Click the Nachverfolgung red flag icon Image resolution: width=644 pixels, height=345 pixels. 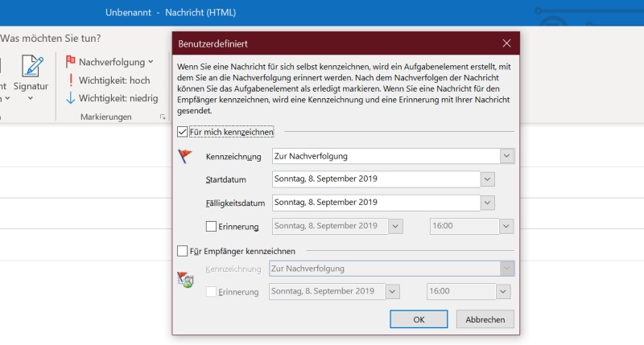pyautogui.click(x=71, y=62)
